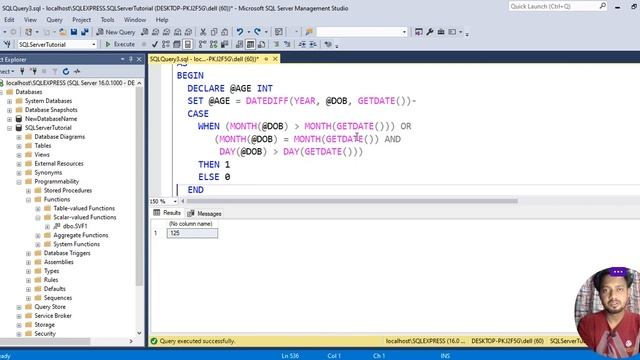Toggle Include Client Statistics
This screenshot has width=640, height=360.
point(224,44)
